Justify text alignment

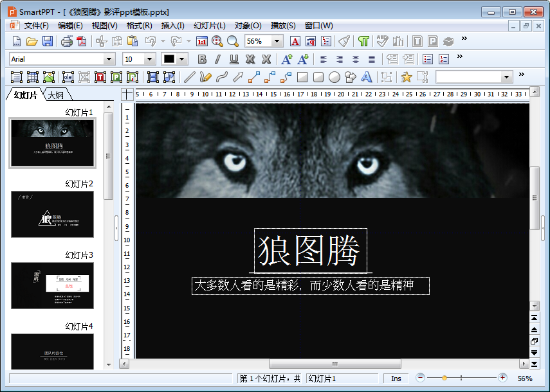(372, 59)
